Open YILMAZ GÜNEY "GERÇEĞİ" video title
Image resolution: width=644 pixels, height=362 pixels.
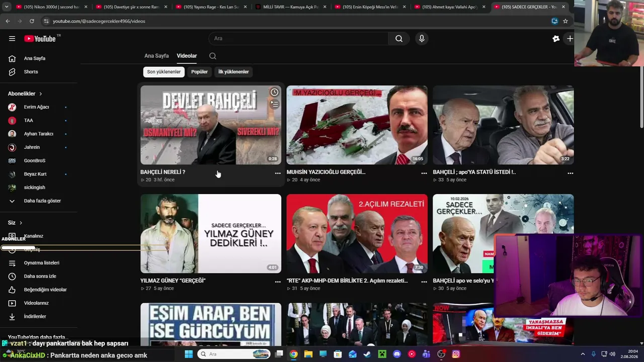coord(173,281)
